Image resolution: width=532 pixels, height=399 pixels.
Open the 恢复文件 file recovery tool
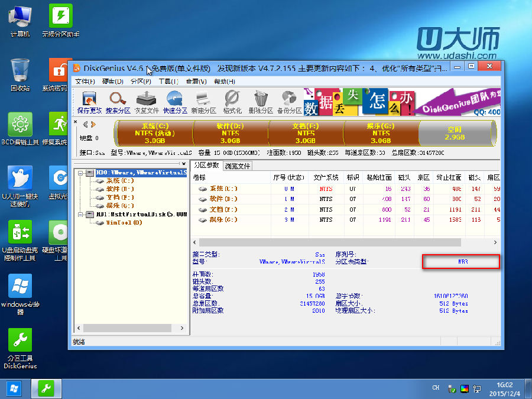pyautogui.click(x=146, y=102)
